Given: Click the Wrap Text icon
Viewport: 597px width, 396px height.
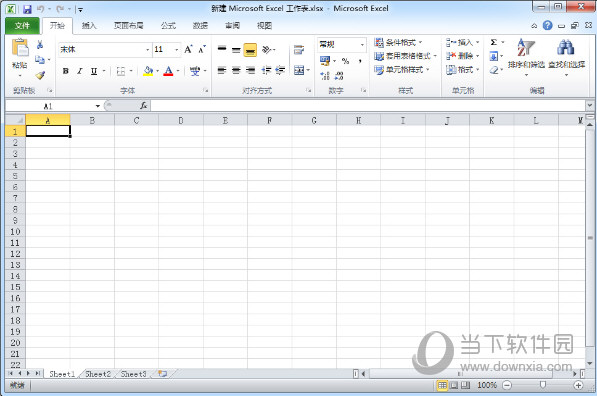Looking at the screenshot, I should (299, 50).
